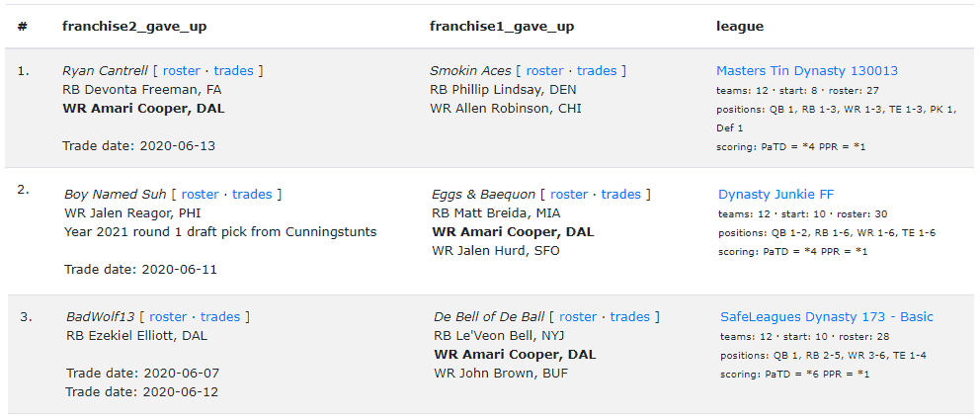980x419 pixels.
Task: View Smokin Aces trades link
Action: (x=597, y=71)
